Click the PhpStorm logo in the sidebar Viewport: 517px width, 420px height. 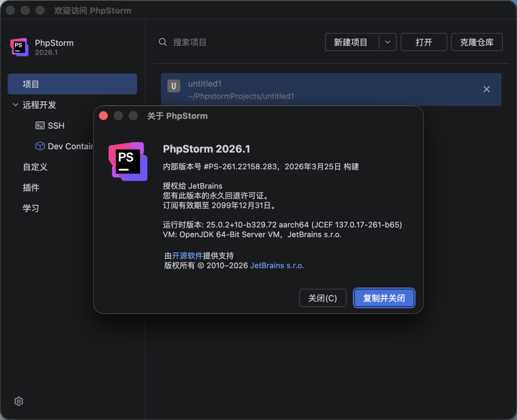coord(19,47)
